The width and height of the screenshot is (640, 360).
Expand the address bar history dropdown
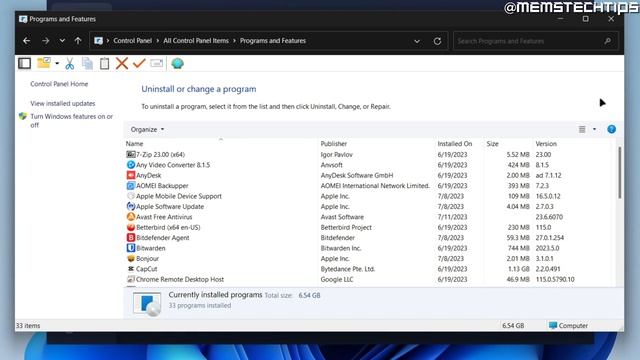tap(417, 41)
